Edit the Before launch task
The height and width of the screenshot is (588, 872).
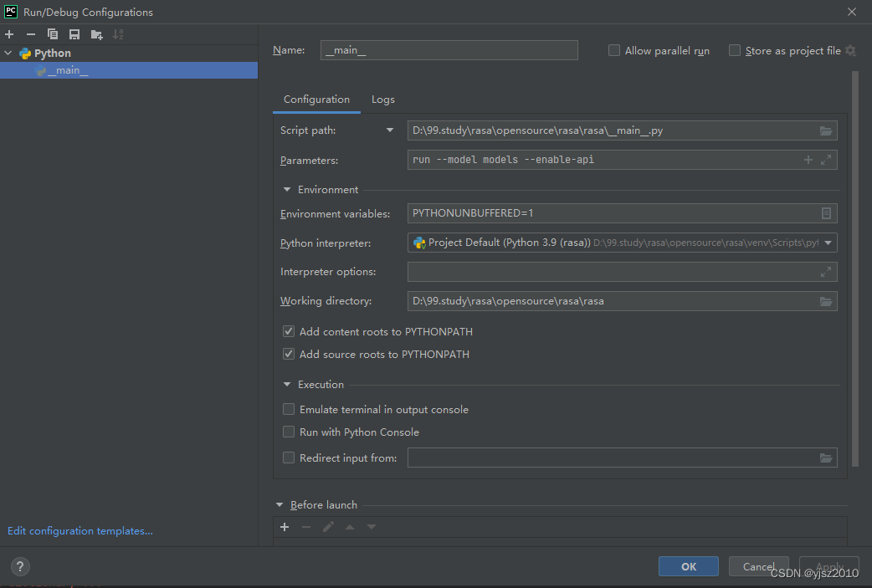(x=328, y=527)
